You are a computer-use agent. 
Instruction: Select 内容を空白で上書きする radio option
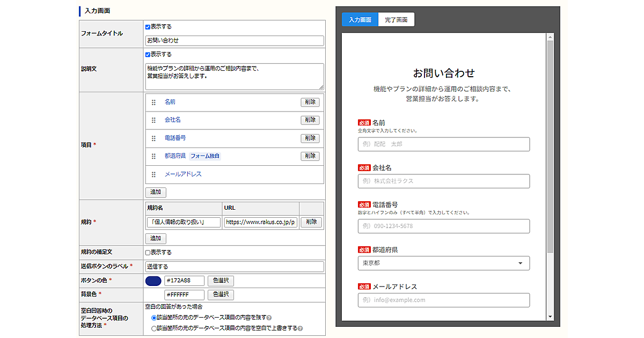click(154, 328)
